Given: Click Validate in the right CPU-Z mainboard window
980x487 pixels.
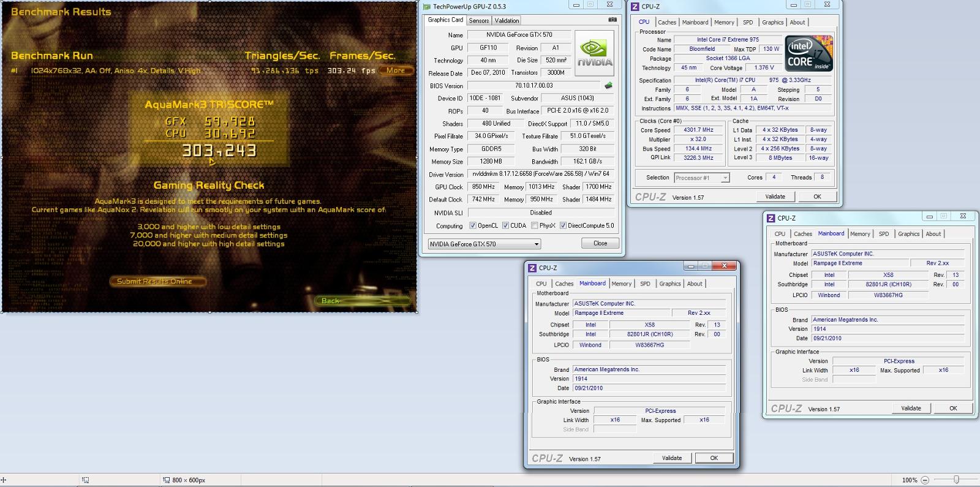Looking at the screenshot, I should 911,408.
